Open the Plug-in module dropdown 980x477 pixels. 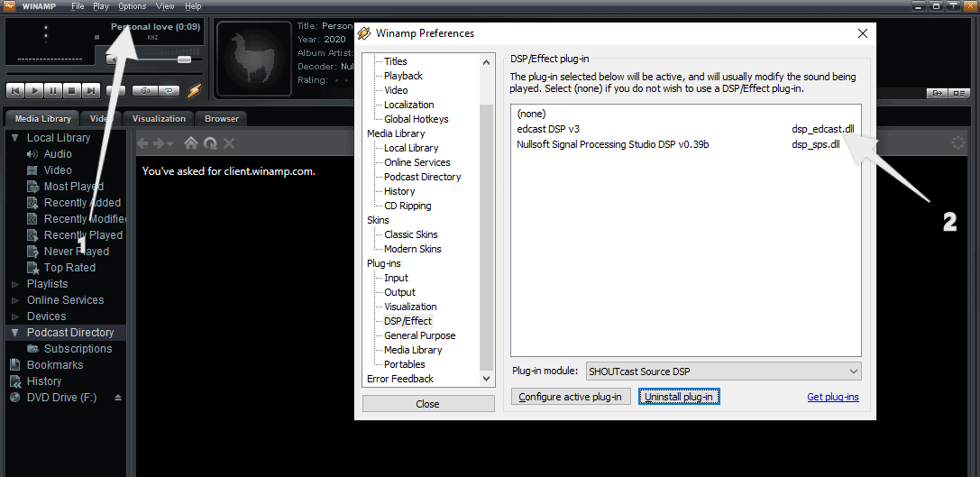(724, 372)
